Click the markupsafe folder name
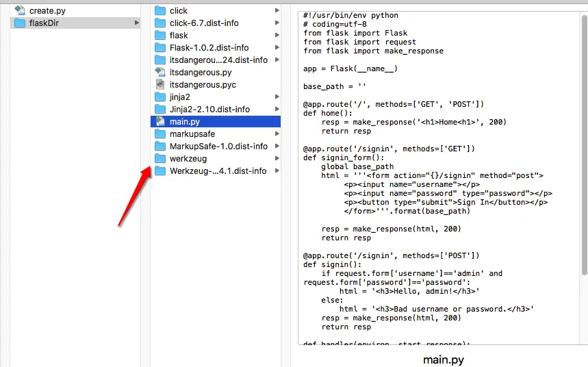The height and width of the screenshot is (367, 588). tap(192, 134)
